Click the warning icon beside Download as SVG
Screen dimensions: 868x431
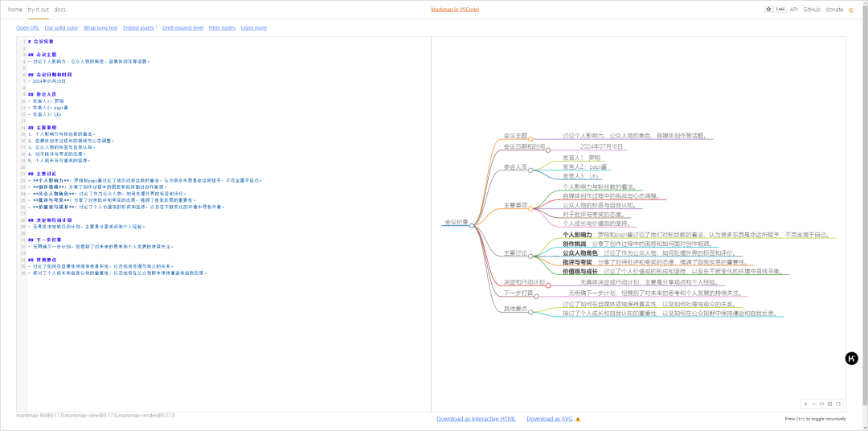[x=577, y=419]
